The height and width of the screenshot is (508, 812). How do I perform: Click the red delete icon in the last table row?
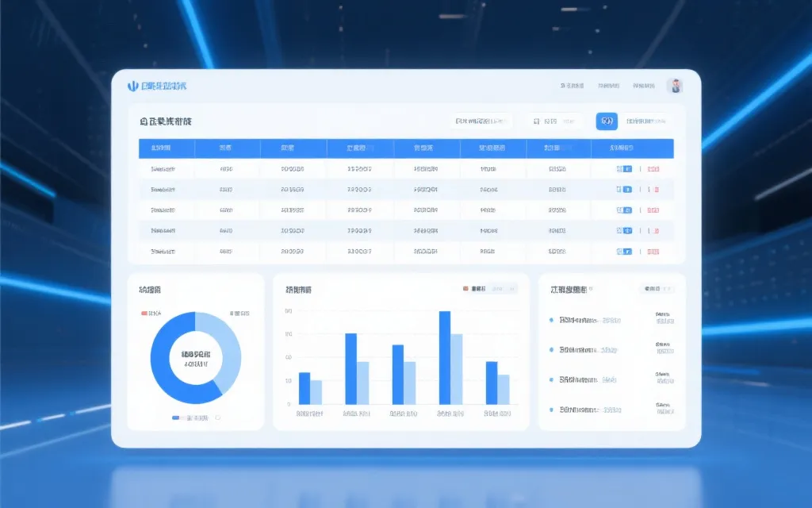point(653,251)
